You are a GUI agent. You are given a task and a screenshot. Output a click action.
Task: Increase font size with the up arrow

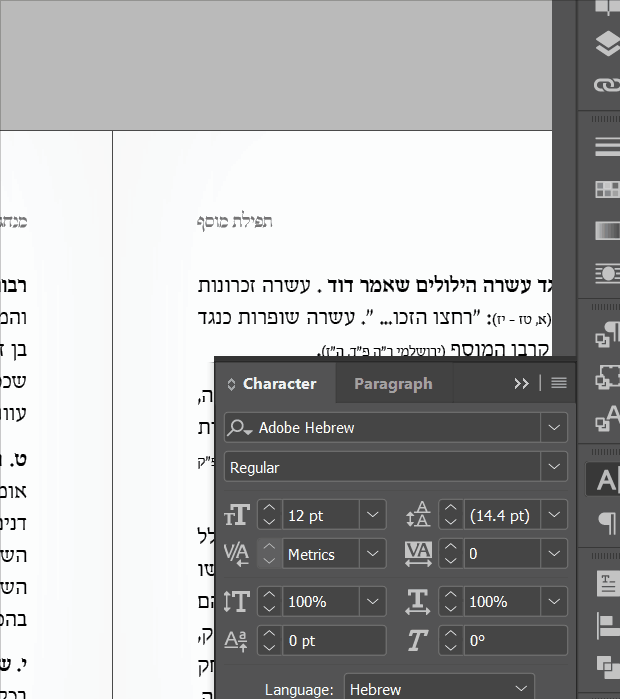click(x=269, y=508)
